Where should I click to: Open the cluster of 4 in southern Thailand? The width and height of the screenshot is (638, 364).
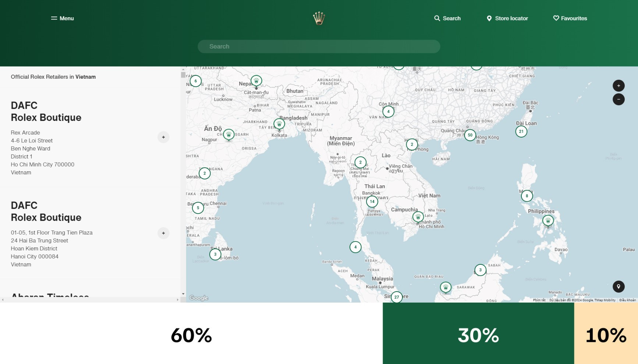pos(355,247)
